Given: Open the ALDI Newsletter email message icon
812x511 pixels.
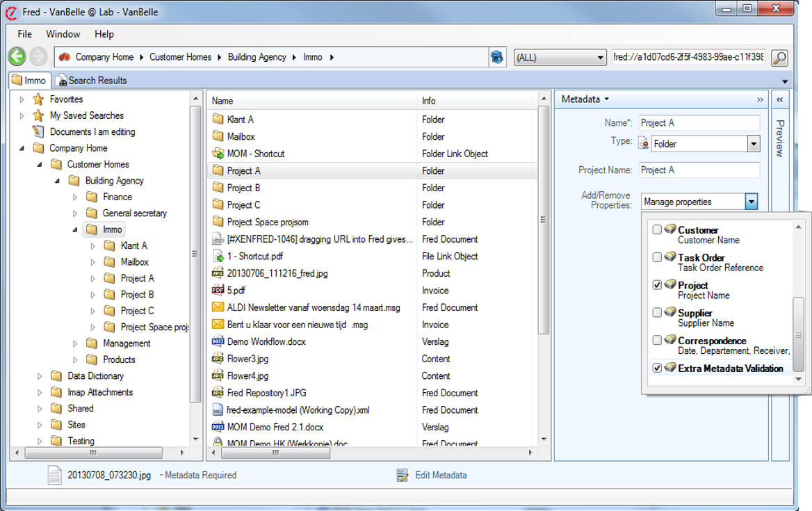Looking at the screenshot, I should [x=218, y=307].
